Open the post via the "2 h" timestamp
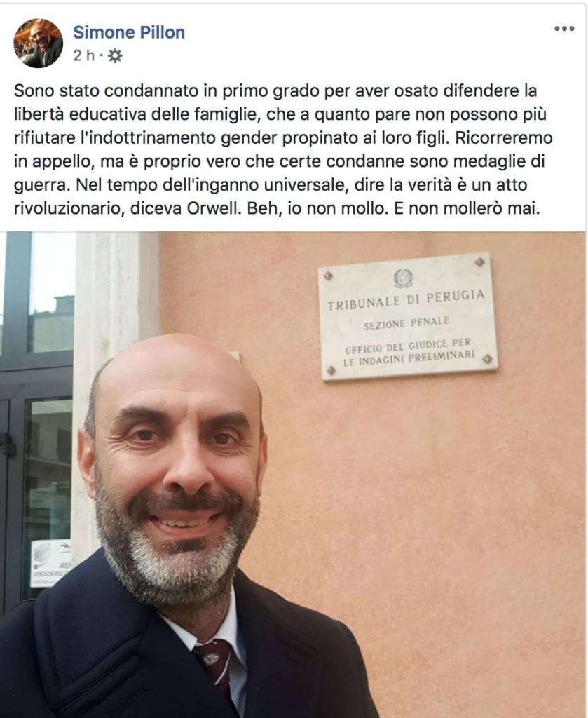 [83, 56]
